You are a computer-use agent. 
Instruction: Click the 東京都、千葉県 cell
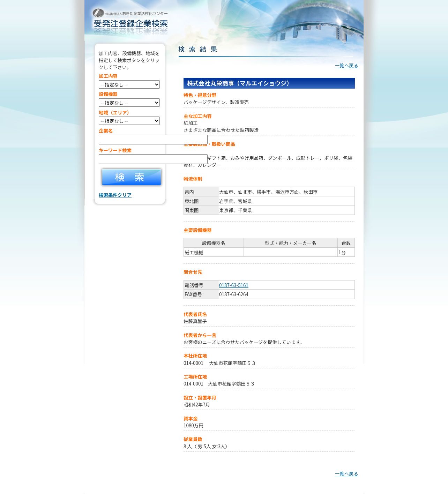(286, 210)
